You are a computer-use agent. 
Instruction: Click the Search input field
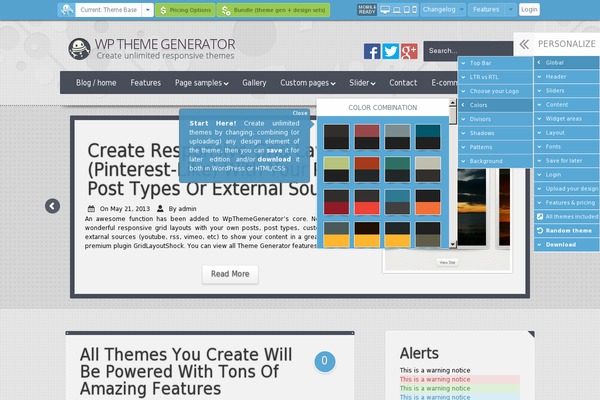pyautogui.click(x=468, y=51)
